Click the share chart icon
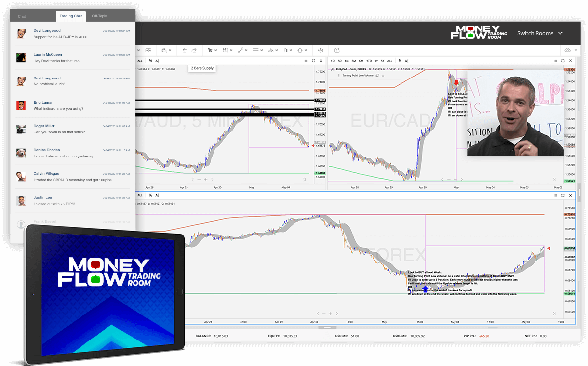 (337, 50)
